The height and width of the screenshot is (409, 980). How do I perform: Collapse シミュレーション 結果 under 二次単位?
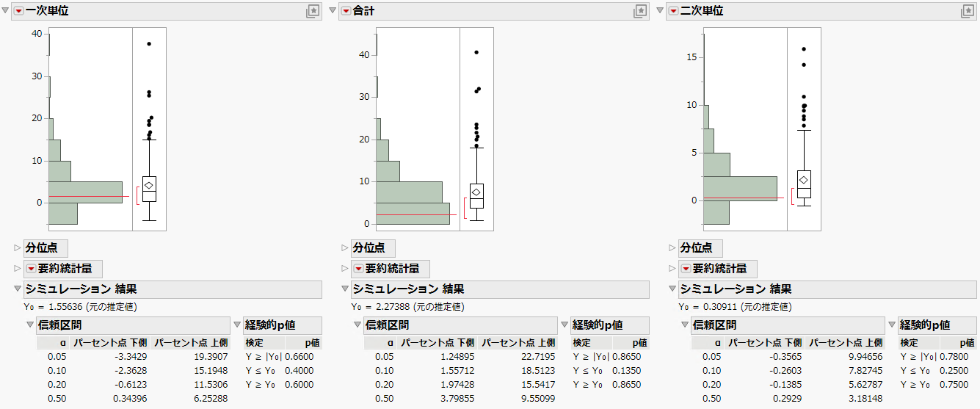[x=673, y=289]
